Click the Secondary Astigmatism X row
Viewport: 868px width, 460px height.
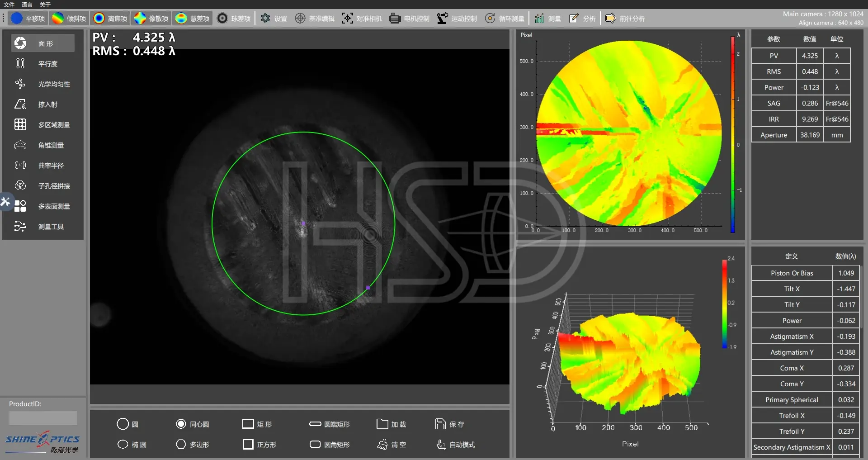coord(806,447)
